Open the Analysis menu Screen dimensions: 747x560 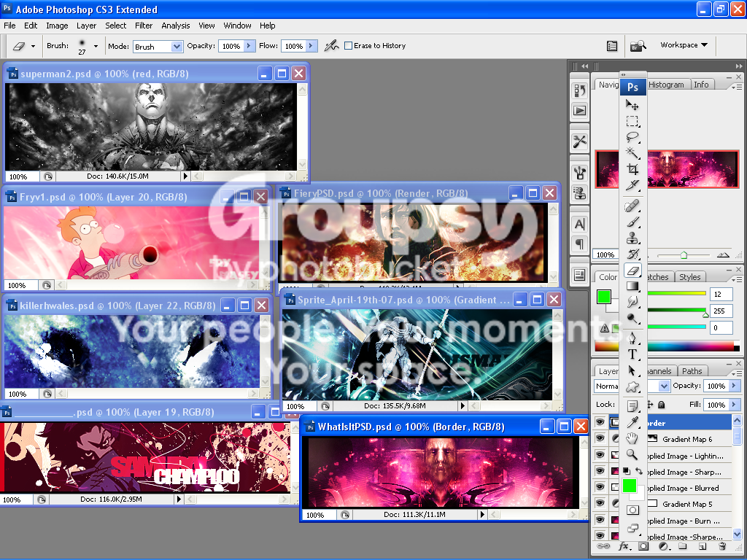pos(175,26)
